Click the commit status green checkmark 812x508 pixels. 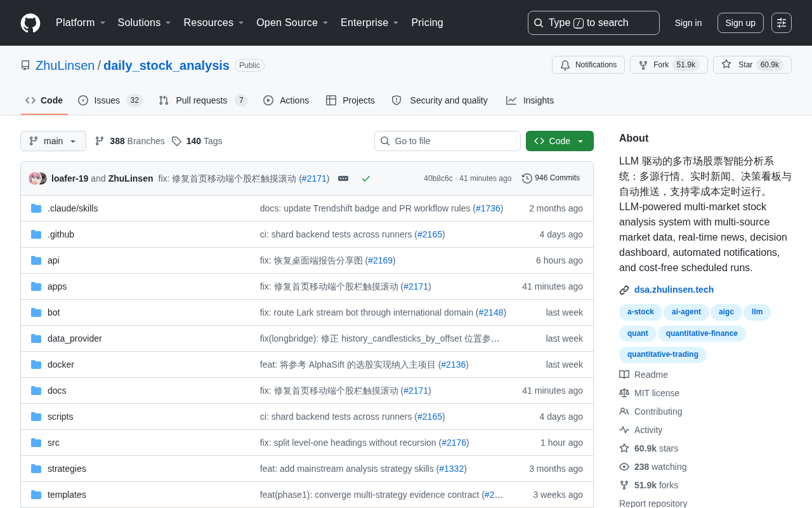coord(366,178)
